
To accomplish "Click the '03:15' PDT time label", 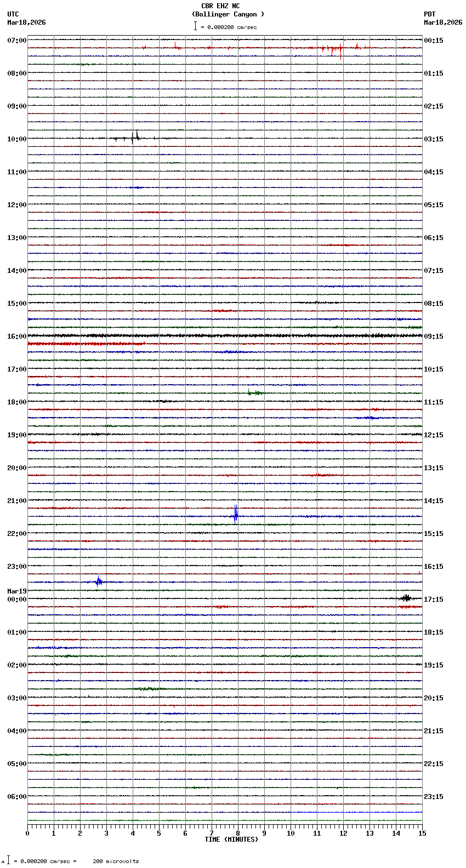I will click(x=434, y=139).
